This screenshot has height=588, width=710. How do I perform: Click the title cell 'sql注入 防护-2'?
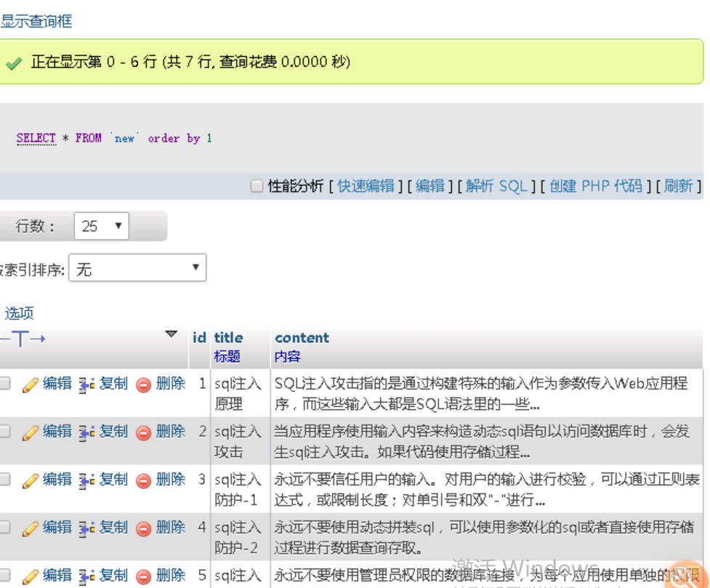(x=241, y=537)
